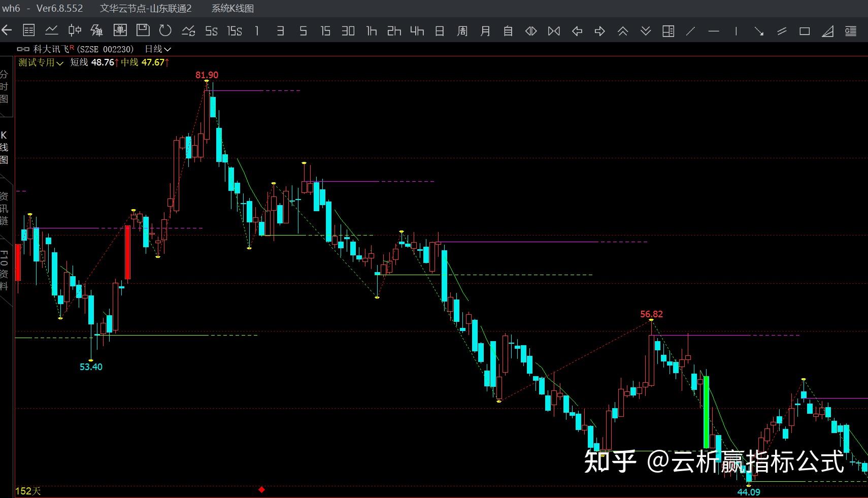This screenshot has height=498, width=868.
Task: Open the more drawing tools list icon
Action: tap(851, 31)
